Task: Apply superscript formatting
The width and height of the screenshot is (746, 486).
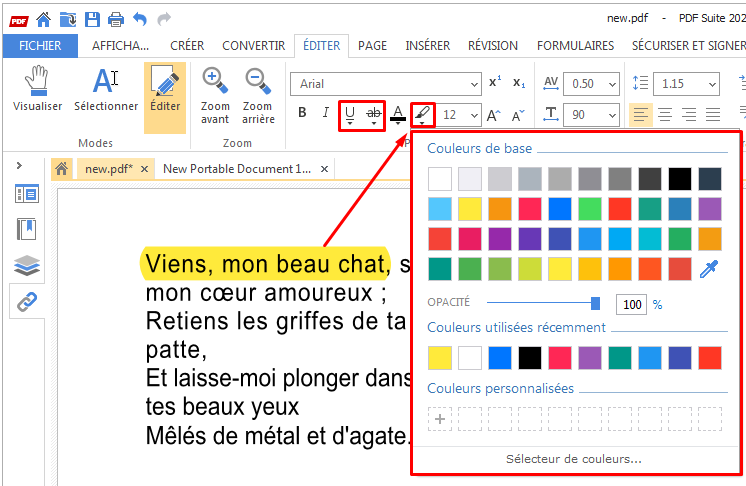Action: (x=495, y=82)
